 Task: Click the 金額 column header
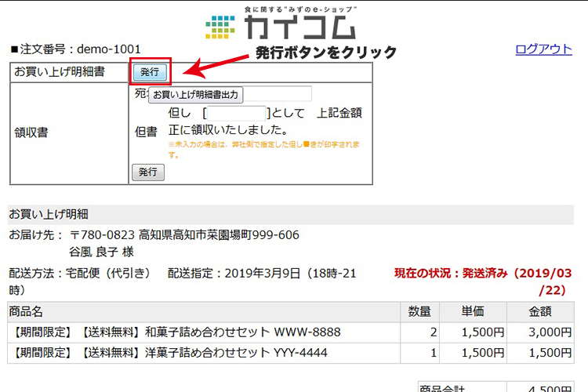(539, 312)
